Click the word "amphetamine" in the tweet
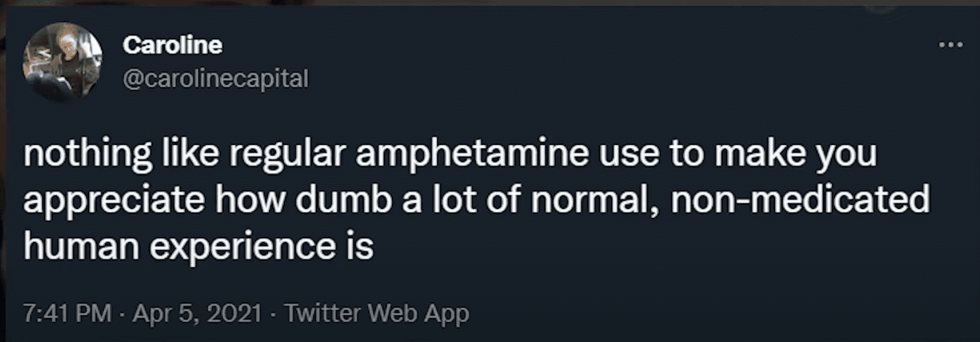980x342 pixels. [x=472, y=154]
